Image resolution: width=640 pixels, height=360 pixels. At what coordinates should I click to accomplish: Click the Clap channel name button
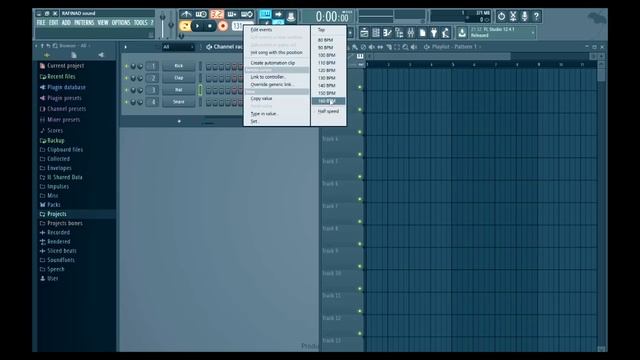(x=178, y=78)
